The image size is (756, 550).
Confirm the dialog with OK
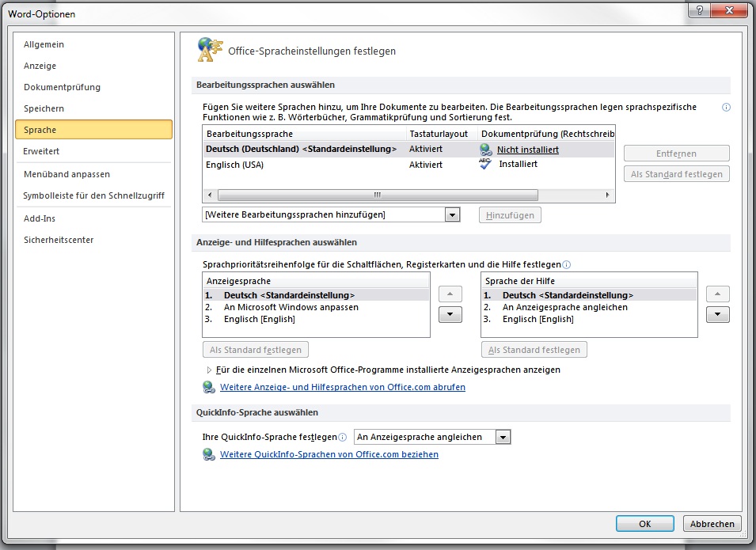pyautogui.click(x=645, y=524)
